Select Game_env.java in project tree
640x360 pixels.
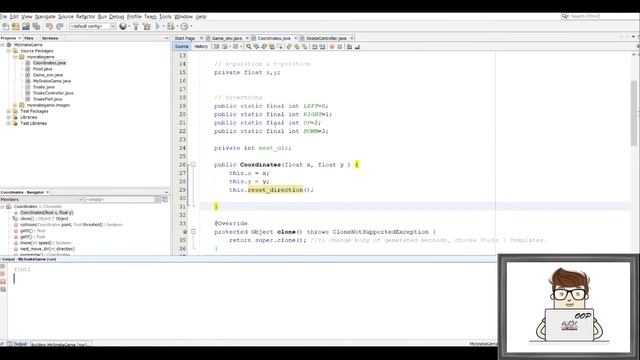point(48,75)
